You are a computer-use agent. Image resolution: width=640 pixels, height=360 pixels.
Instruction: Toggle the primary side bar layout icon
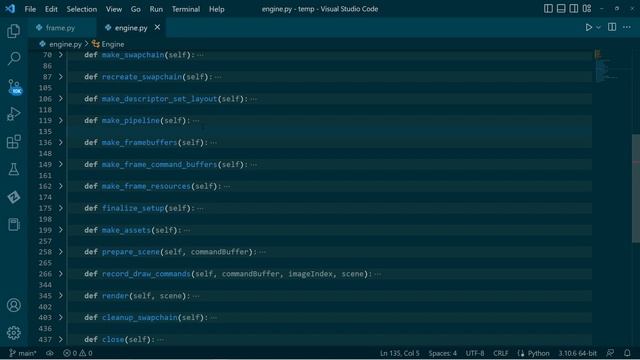(x=548, y=9)
